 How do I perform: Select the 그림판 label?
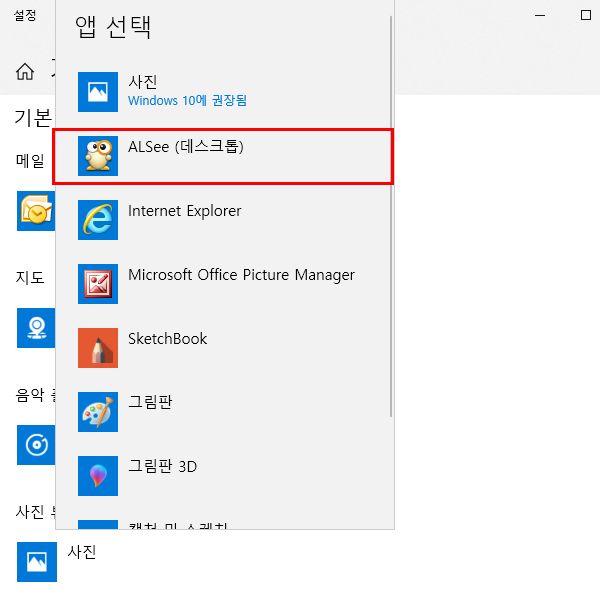150,402
